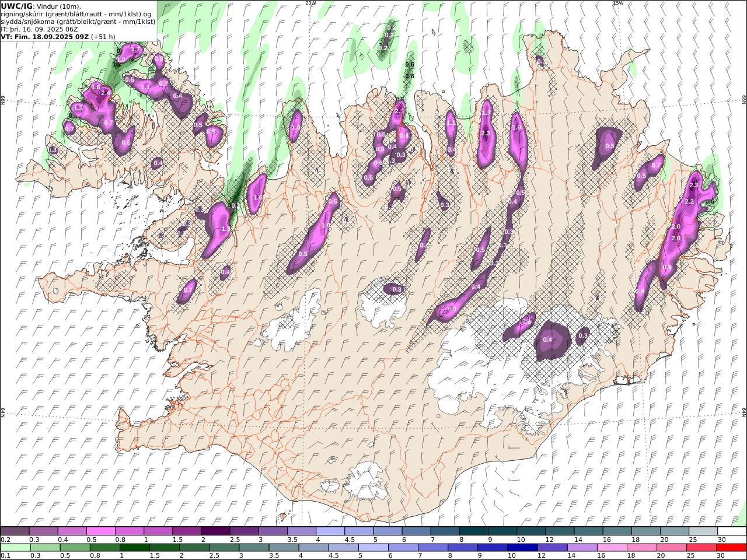747x560 pixels.
Task: Pick the light purple swatch between 14 and 16
Action: point(581,547)
